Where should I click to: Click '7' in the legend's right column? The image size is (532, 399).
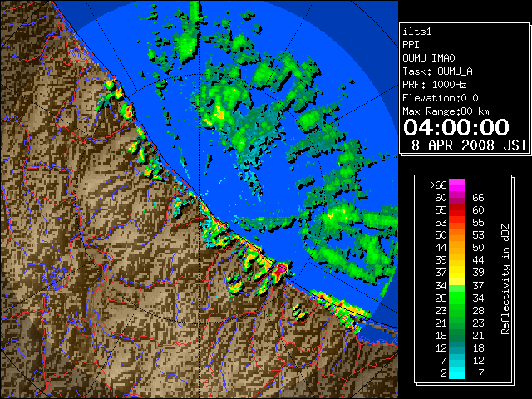pos(480,373)
